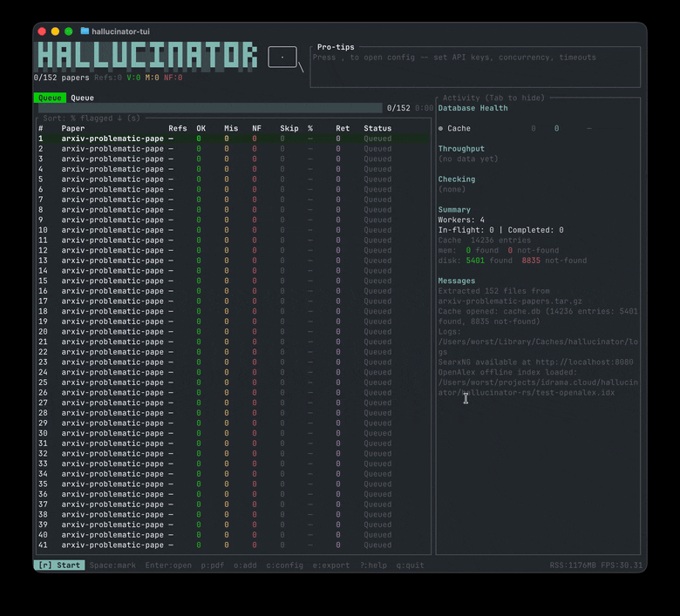The width and height of the screenshot is (680, 616).
Task: Click the Cache status dot indicator
Action: 440,128
